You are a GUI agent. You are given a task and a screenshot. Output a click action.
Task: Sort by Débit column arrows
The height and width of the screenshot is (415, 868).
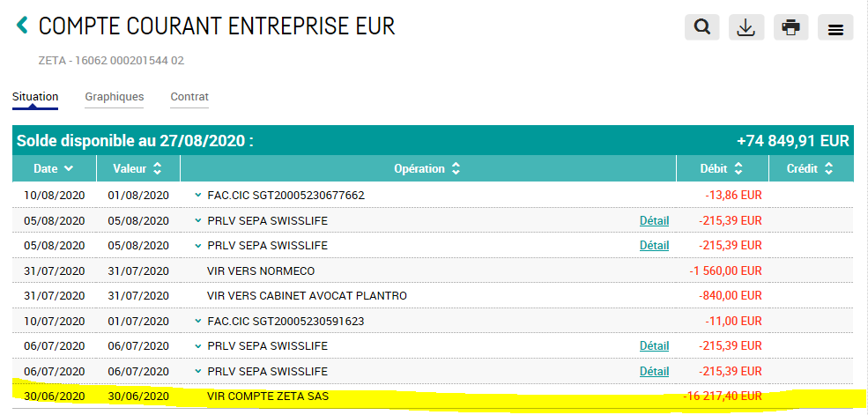point(738,168)
